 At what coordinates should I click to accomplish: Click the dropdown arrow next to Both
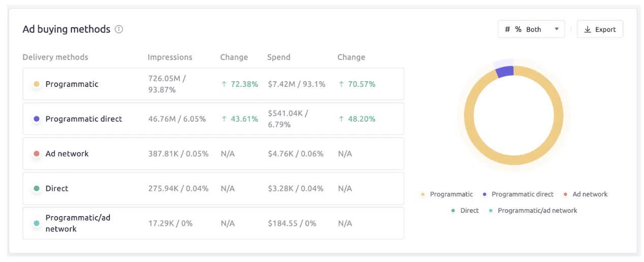coord(557,29)
